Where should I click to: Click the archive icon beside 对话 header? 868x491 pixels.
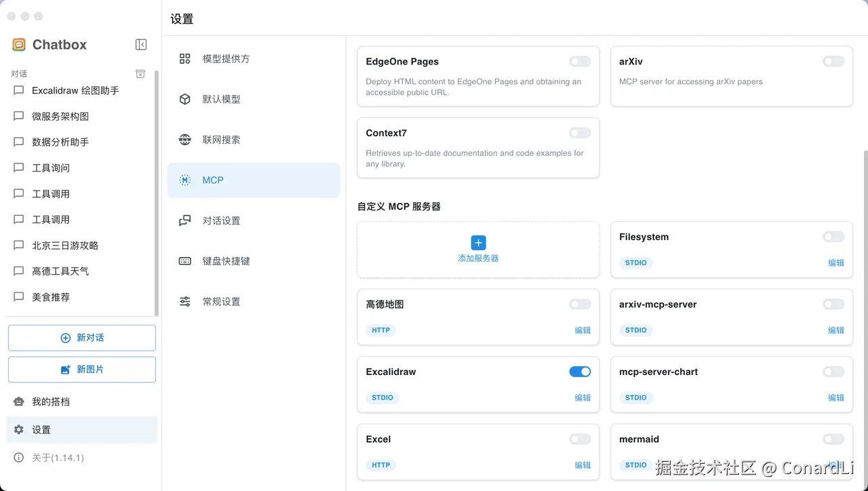tap(140, 74)
